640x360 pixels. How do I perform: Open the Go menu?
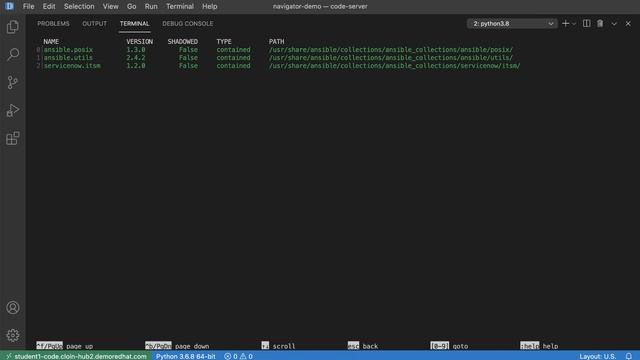click(x=131, y=6)
